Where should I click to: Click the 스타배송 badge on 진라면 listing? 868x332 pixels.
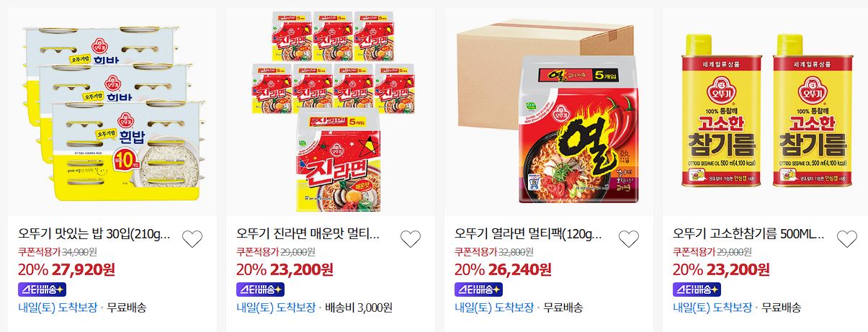[261, 290]
